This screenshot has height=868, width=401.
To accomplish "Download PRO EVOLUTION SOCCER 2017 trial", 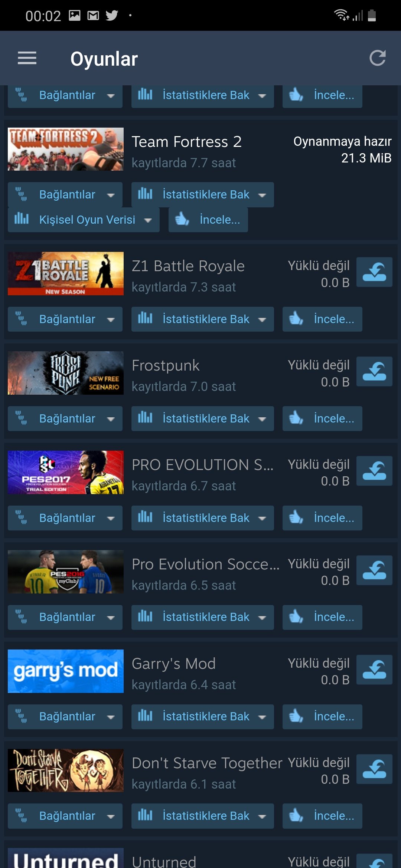I will click(374, 471).
